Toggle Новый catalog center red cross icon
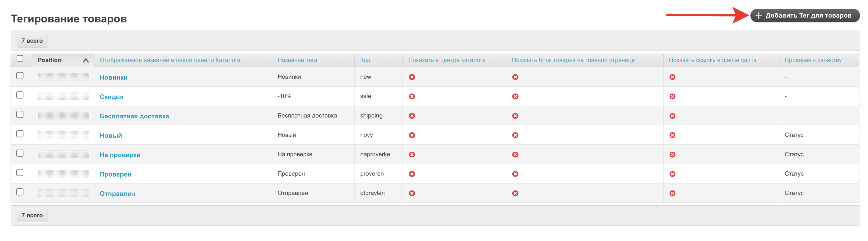Image resolution: width=868 pixels, height=241 pixels. (411, 135)
